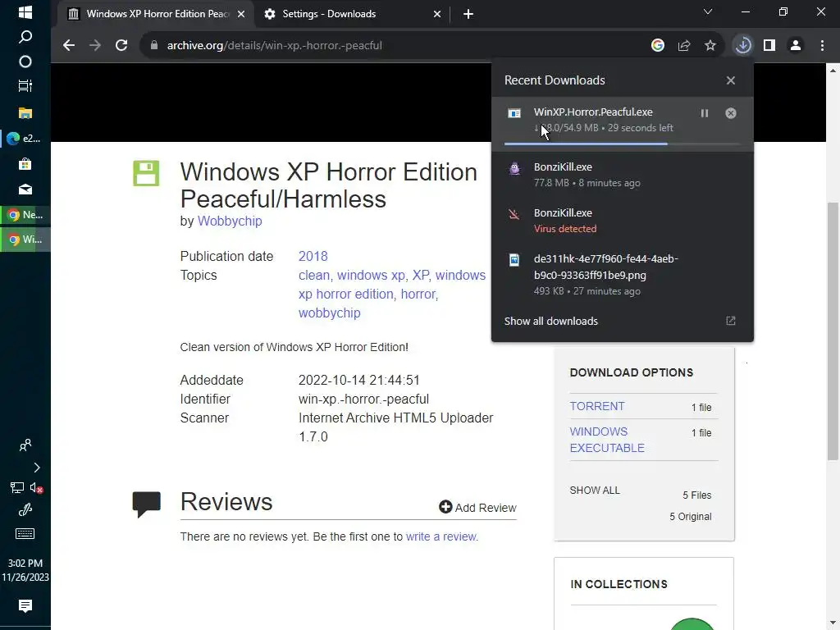
Task: Select the BonziKill.exe Virus detected entry
Action: (623, 220)
